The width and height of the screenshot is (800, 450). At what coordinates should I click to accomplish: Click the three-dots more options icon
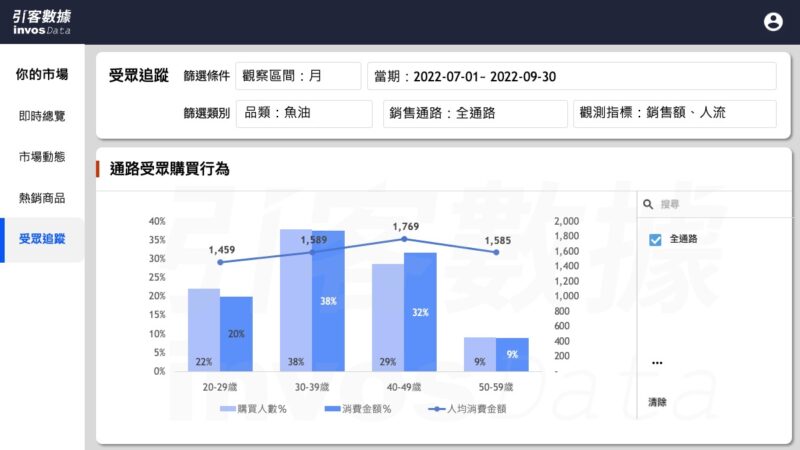pyautogui.click(x=656, y=362)
